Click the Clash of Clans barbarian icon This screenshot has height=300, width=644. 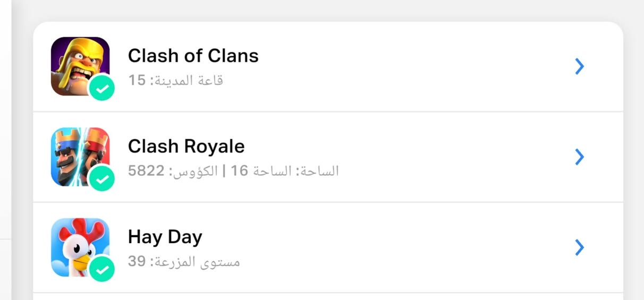point(77,63)
